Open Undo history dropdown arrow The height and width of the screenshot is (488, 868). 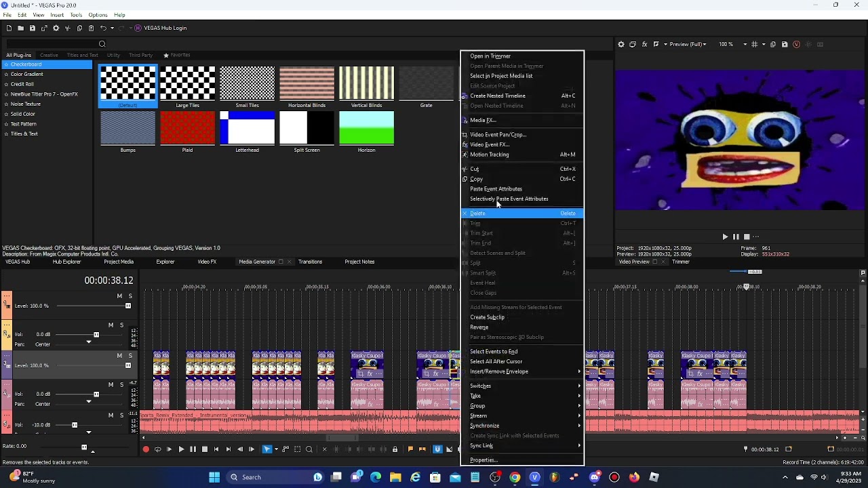112,28
